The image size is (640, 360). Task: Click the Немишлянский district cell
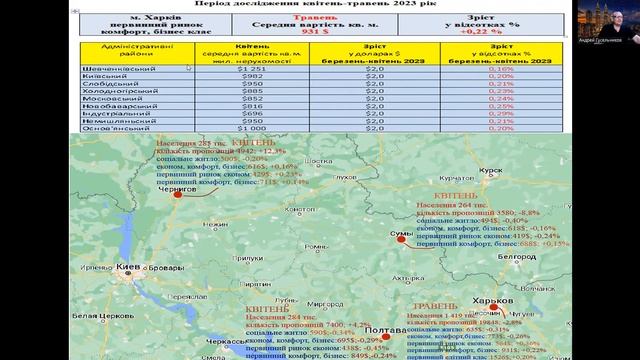[x=138, y=121]
